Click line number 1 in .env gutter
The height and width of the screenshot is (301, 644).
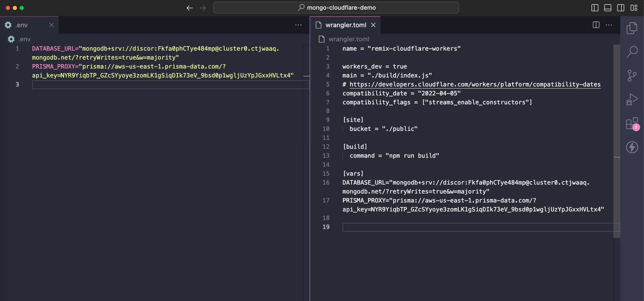click(17, 49)
